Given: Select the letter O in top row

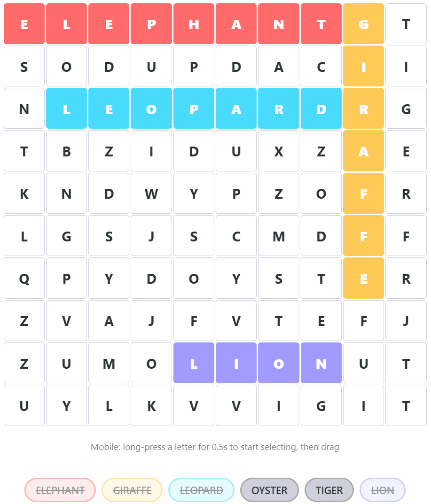Looking at the screenshot, I should [66, 66].
